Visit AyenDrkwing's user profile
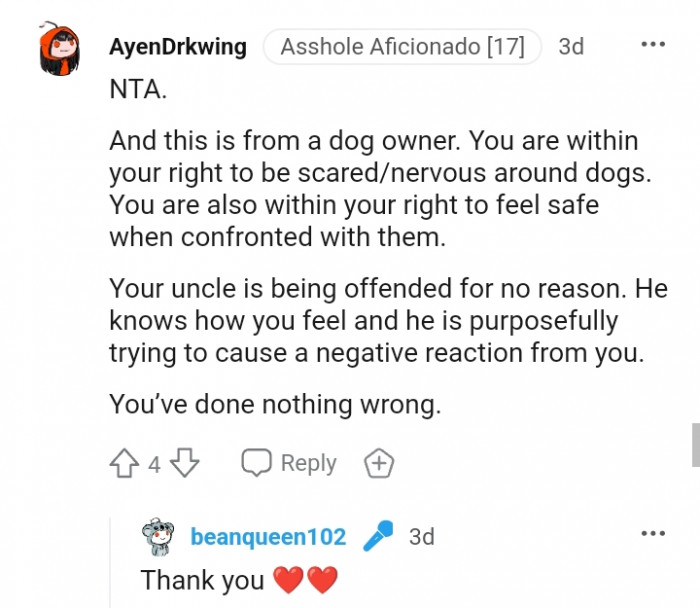 [x=178, y=47]
